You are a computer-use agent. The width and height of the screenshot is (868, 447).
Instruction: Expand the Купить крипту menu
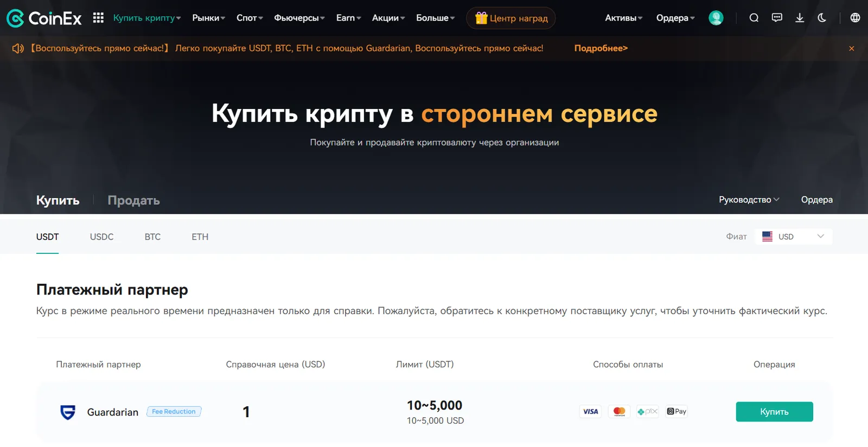click(x=147, y=18)
